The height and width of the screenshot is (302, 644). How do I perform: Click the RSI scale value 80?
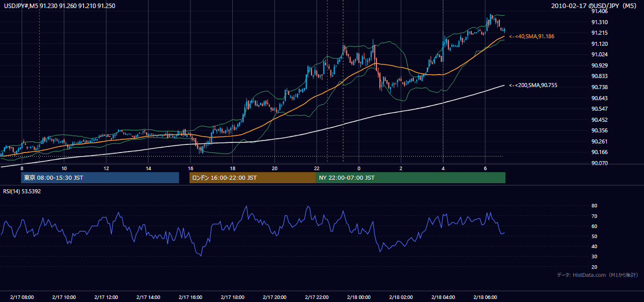pyautogui.click(x=595, y=206)
